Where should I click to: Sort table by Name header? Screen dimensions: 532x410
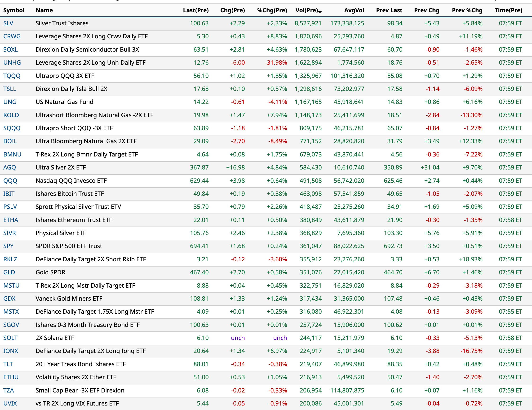pos(44,10)
